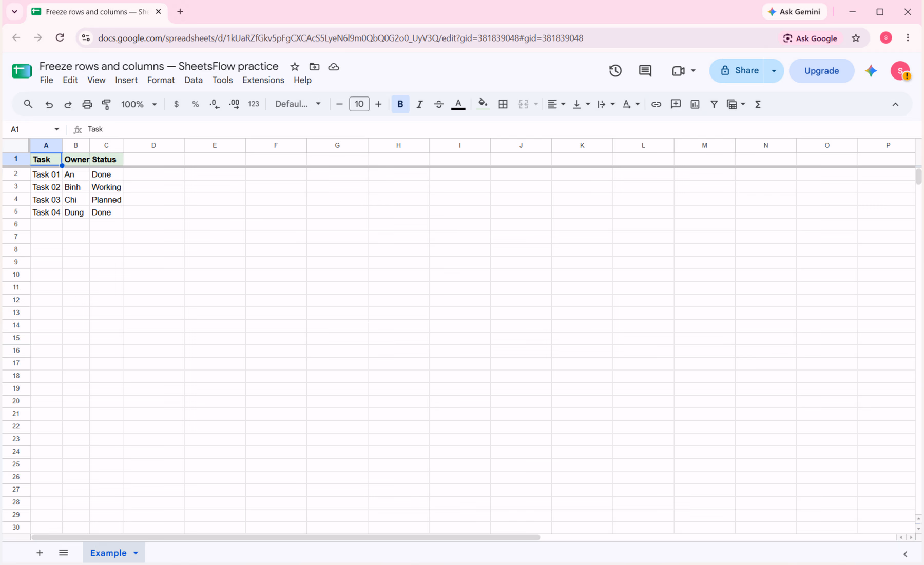This screenshot has height=565, width=924.
Task: Format as percent icon
Action: tap(195, 104)
